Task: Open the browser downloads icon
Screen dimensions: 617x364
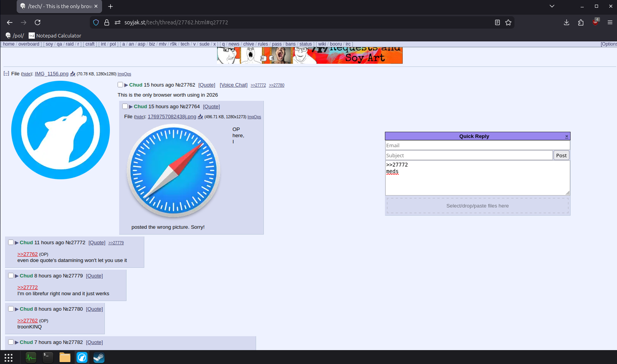Action: pos(566,22)
